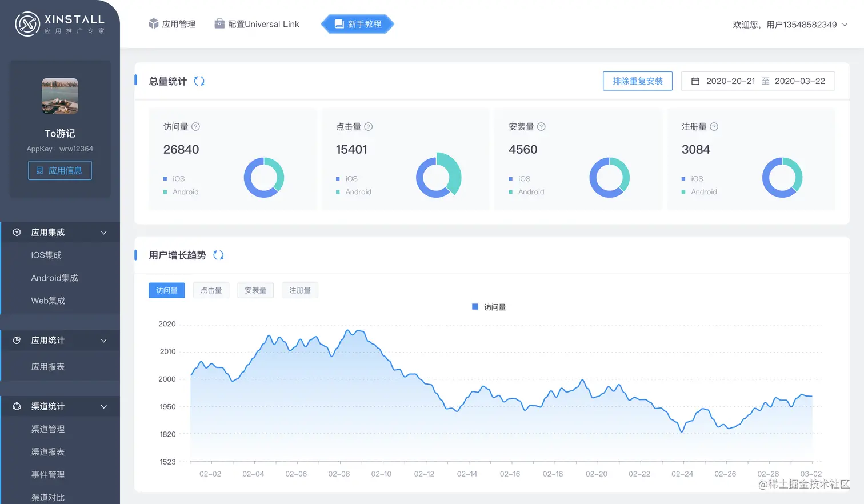Select the 注册量 trend tab

click(300, 290)
